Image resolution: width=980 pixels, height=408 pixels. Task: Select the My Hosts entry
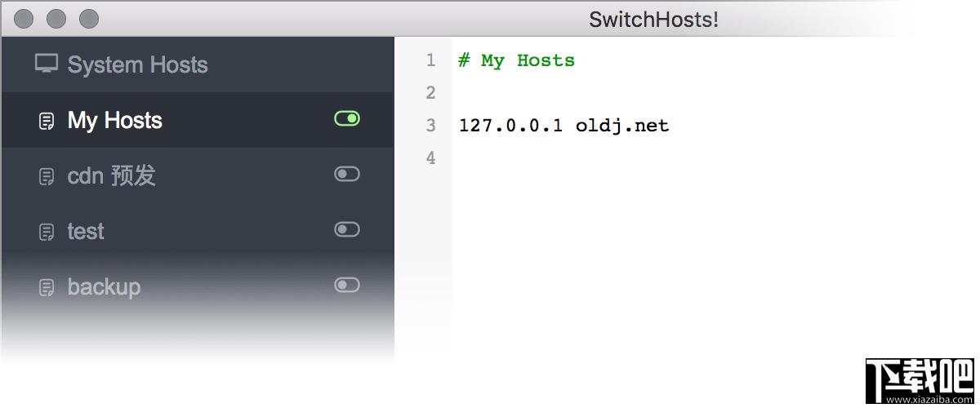198,120
